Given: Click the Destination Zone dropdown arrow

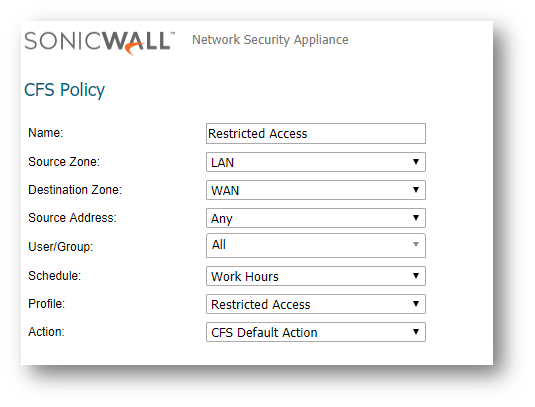Looking at the screenshot, I should click(x=416, y=190).
